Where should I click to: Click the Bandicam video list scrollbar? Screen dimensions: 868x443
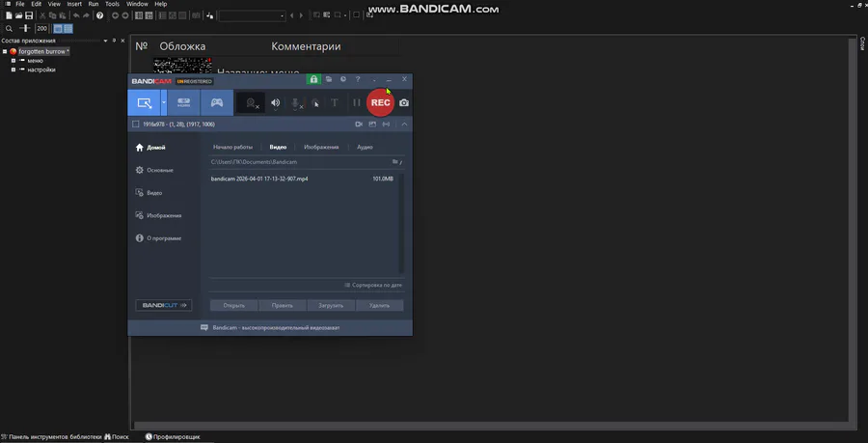coord(402,223)
